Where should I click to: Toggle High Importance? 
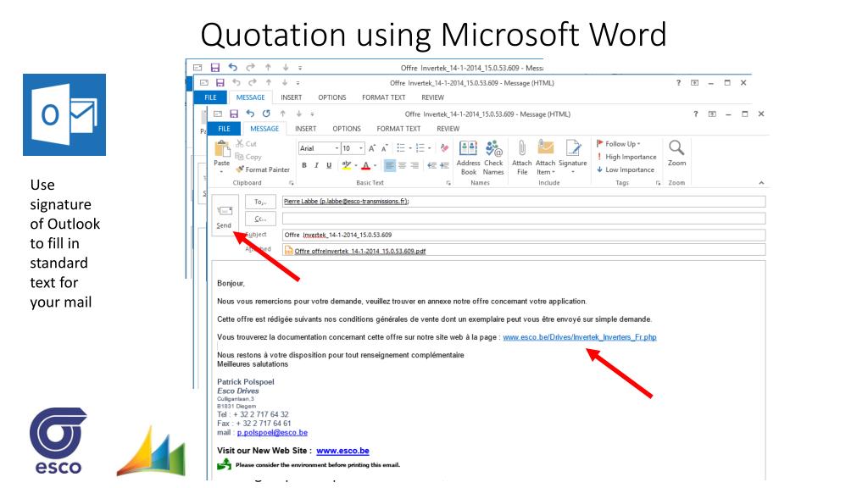pyautogui.click(x=626, y=157)
